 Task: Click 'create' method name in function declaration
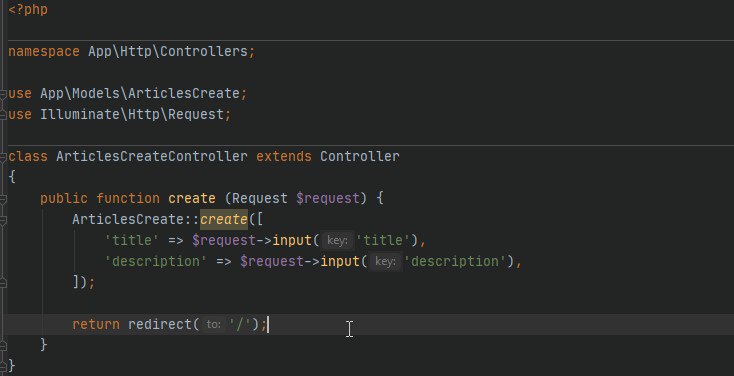click(x=192, y=199)
